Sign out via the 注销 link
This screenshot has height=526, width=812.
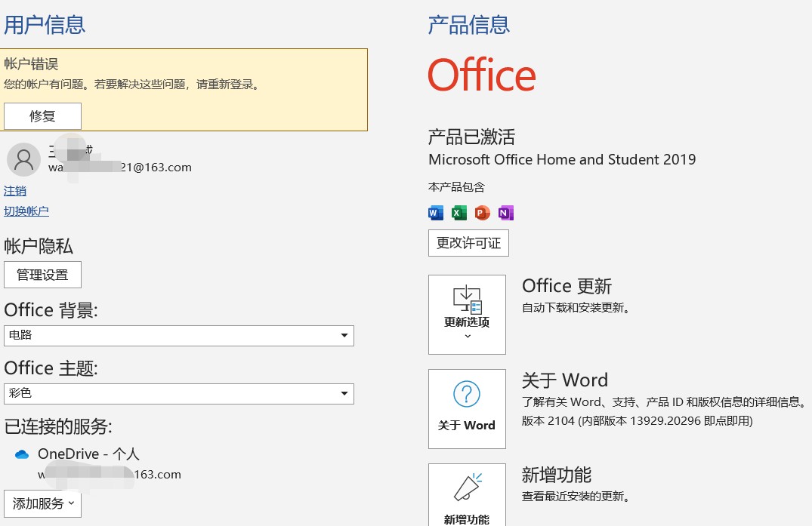(x=15, y=191)
